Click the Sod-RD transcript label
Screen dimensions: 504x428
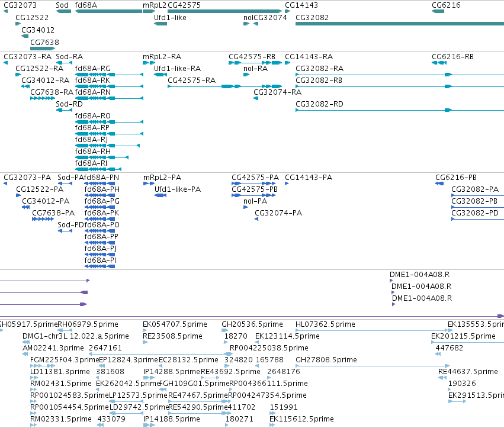tap(69, 104)
